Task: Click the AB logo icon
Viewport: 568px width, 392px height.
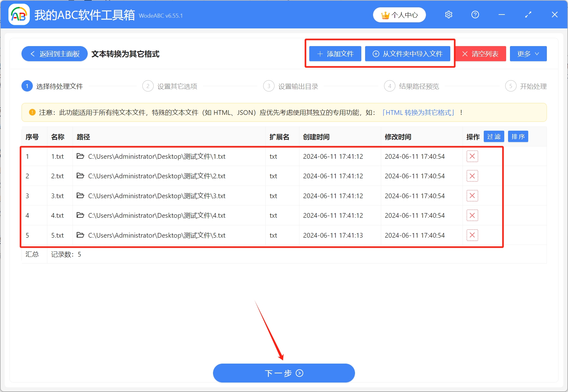Action: [x=19, y=15]
